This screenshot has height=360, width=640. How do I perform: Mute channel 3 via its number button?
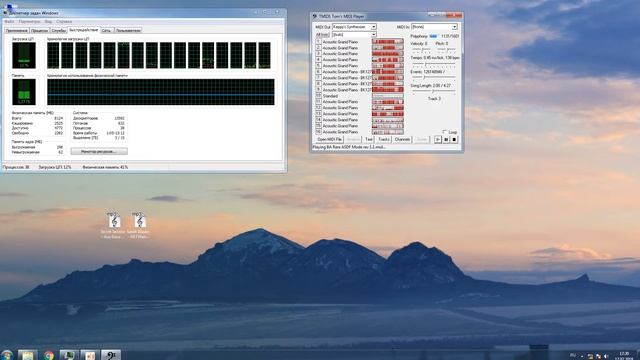coord(318,53)
